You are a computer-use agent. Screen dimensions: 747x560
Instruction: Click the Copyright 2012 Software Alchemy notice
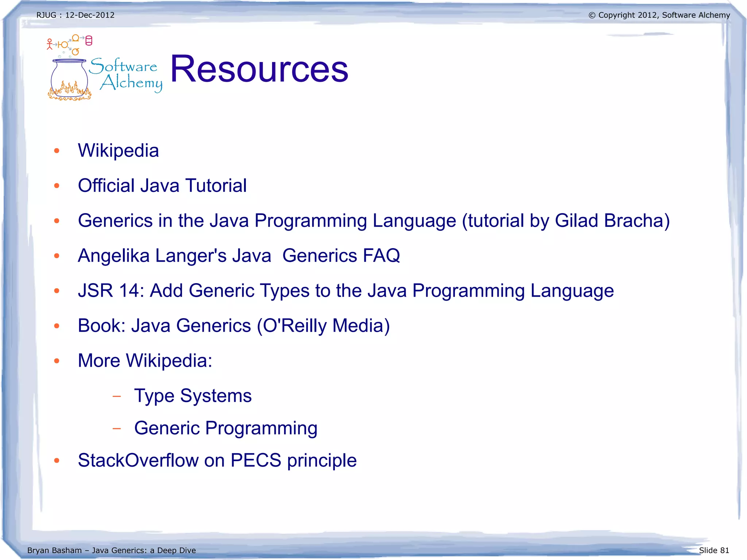[x=659, y=15]
